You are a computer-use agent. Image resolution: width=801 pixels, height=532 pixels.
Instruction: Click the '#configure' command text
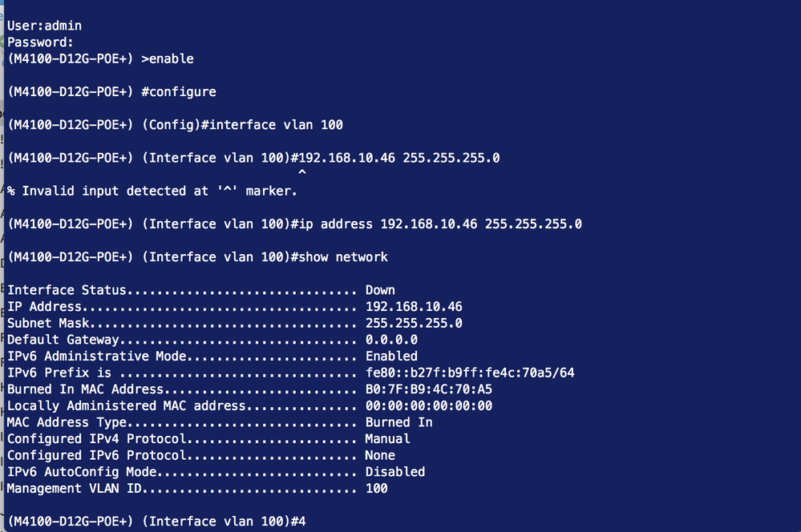click(x=178, y=91)
